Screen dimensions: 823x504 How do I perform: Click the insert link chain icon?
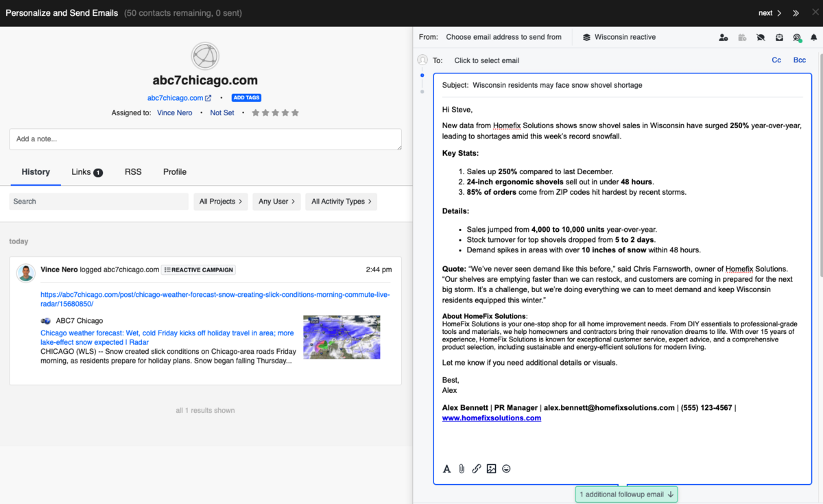[477, 469]
